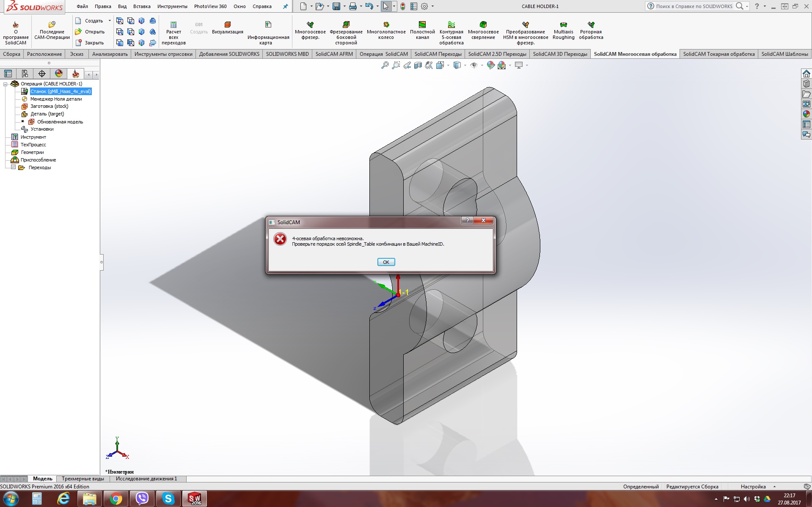Select Менеджер Ноля детали tree item
The width and height of the screenshot is (812, 507).
pyautogui.click(x=56, y=99)
